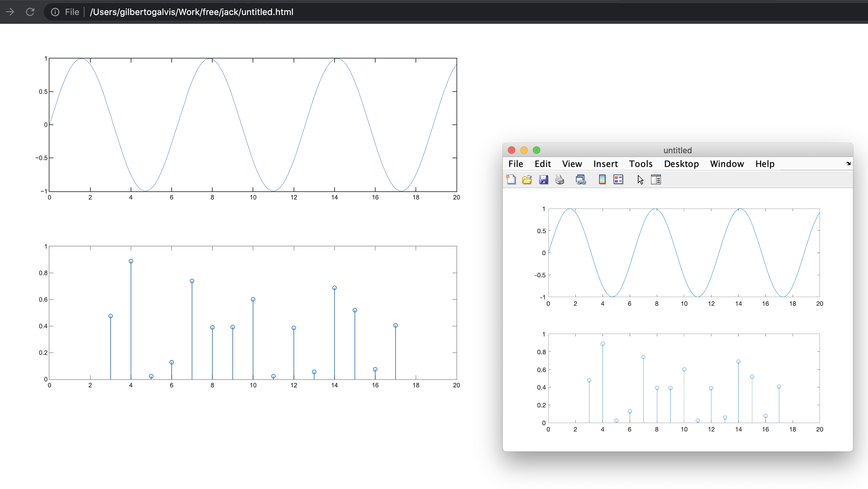Open the Edit menu in figure window
This screenshot has height=489, width=868.
pyautogui.click(x=542, y=164)
